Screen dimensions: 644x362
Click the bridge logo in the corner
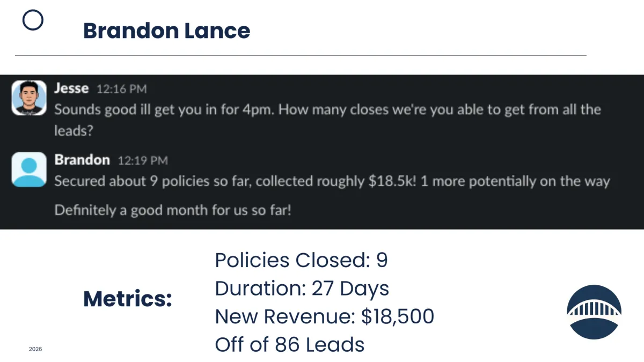click(x=594, y=312)
